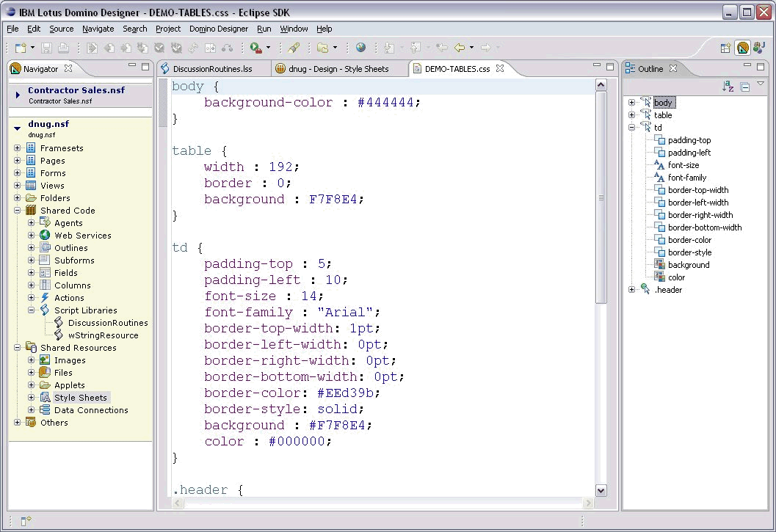The image size is (776, 532).
Task: Open the Domino Designer menu
Action: (x=219, y=29)
